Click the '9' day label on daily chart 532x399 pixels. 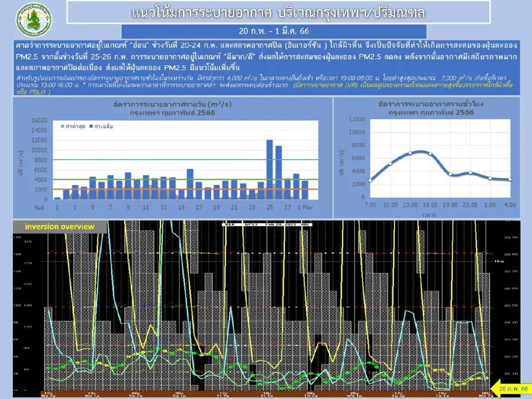click(x=128, y=207)
